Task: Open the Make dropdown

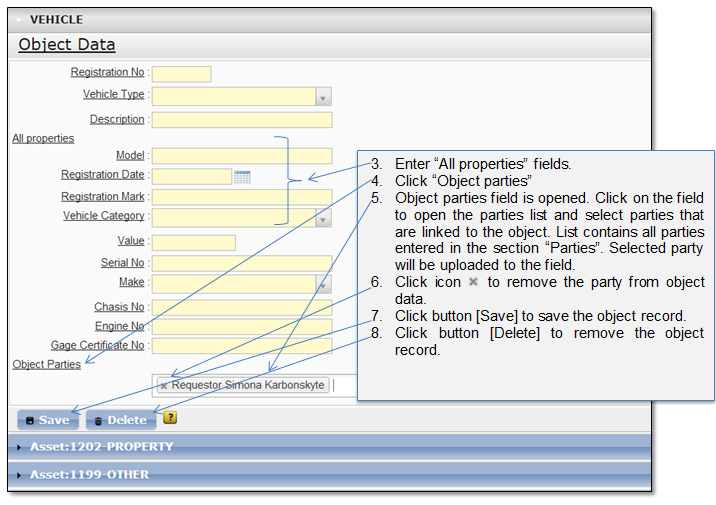Action: [x=323, y=284]
